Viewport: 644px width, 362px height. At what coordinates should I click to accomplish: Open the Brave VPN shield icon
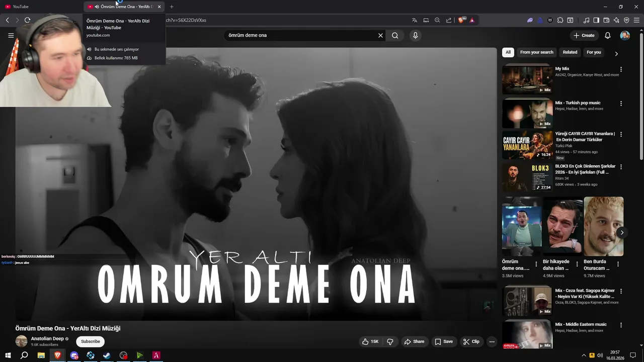626,20
